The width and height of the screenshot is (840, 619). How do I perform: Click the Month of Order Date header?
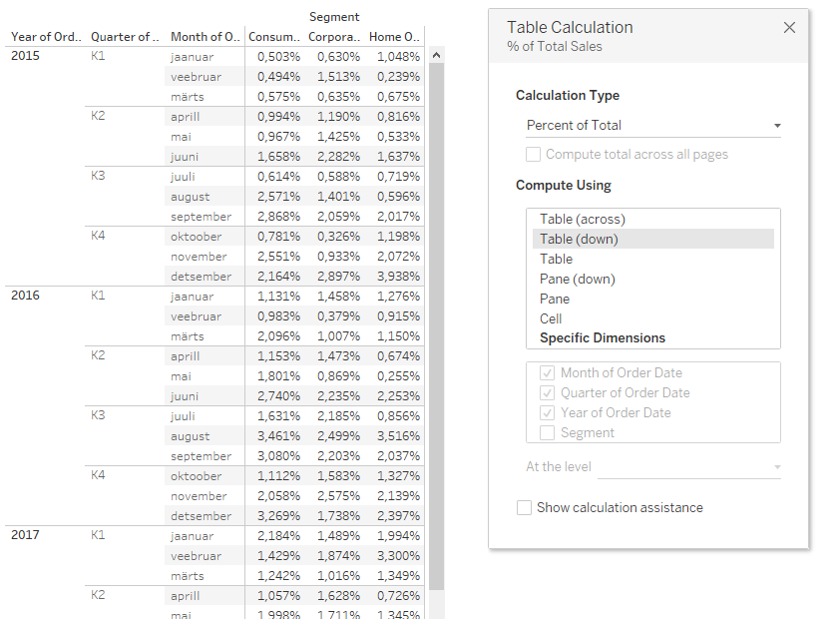click(205, 37)
